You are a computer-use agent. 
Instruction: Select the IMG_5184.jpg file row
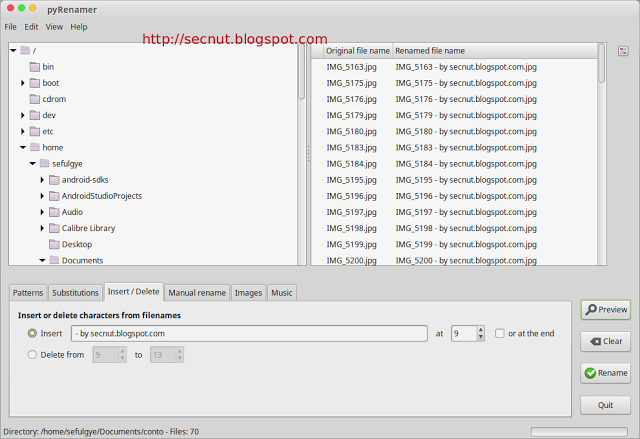(454, 164)
